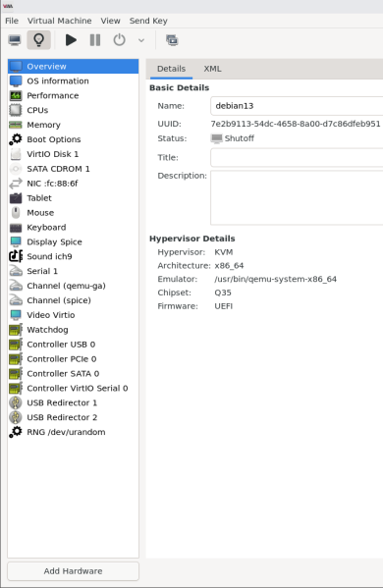This screenshot has width=383, height=588.
Task: Select Channel (qemu-ga)
Action: coord(73,286)
